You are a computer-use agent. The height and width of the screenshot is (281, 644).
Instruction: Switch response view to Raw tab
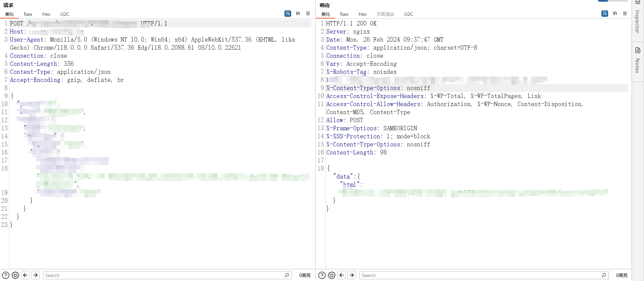click(344, 14)
